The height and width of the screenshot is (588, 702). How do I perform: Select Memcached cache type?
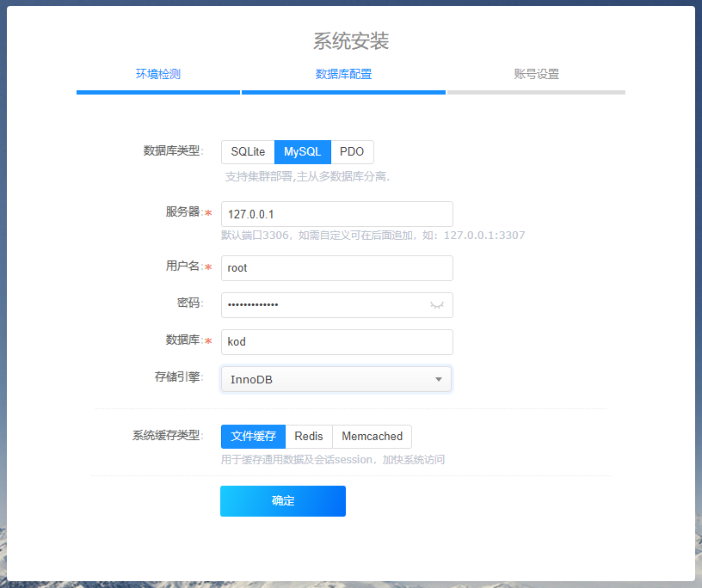372,437
